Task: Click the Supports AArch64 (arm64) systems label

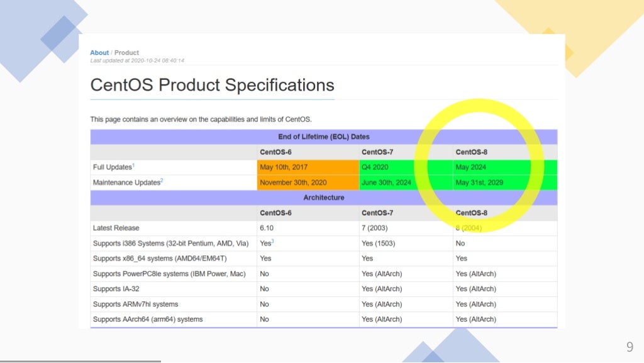Action: (x=148, y=320)
